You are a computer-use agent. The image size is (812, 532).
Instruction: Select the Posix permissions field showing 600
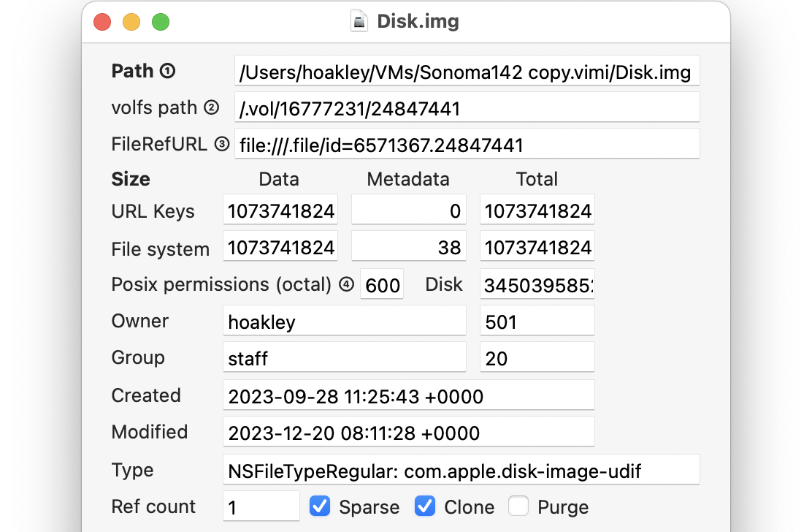(382, 284)
